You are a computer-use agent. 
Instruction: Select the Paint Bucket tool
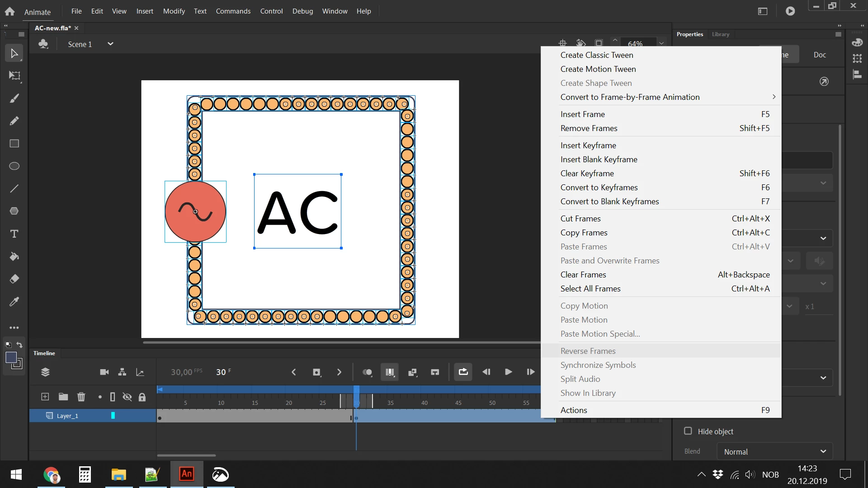point(14,257)
